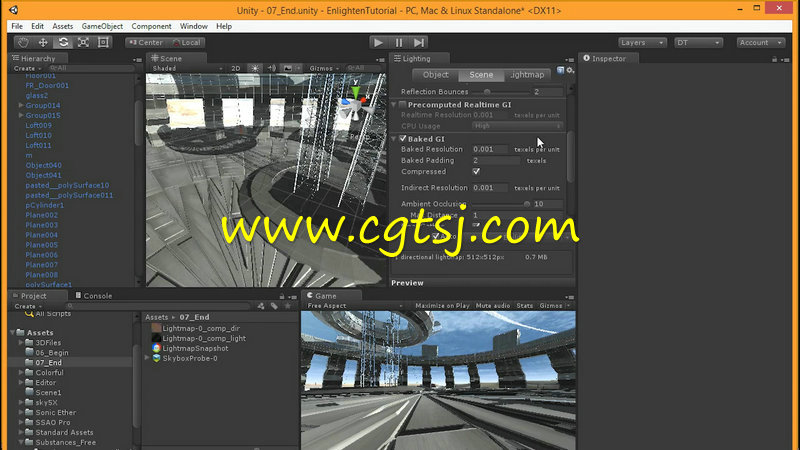Image resolution: width=800 pixels, height=450 pixels.
Task: Uncheck the Compressed checkbox
Action: 476,171
